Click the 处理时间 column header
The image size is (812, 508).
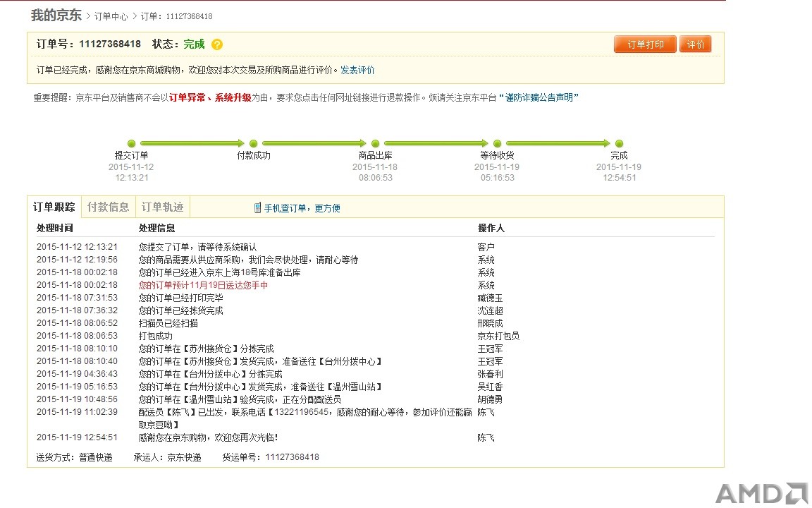pos(54,228)
